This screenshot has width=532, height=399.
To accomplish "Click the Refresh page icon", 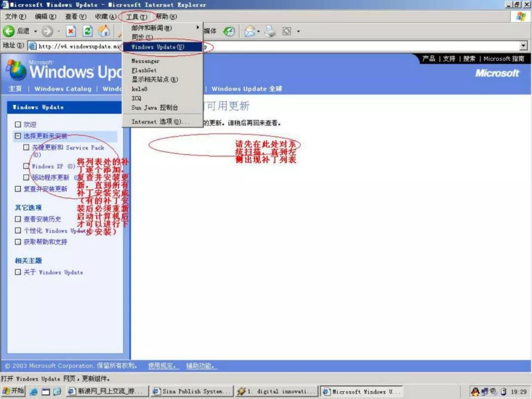I will point(88,31).
